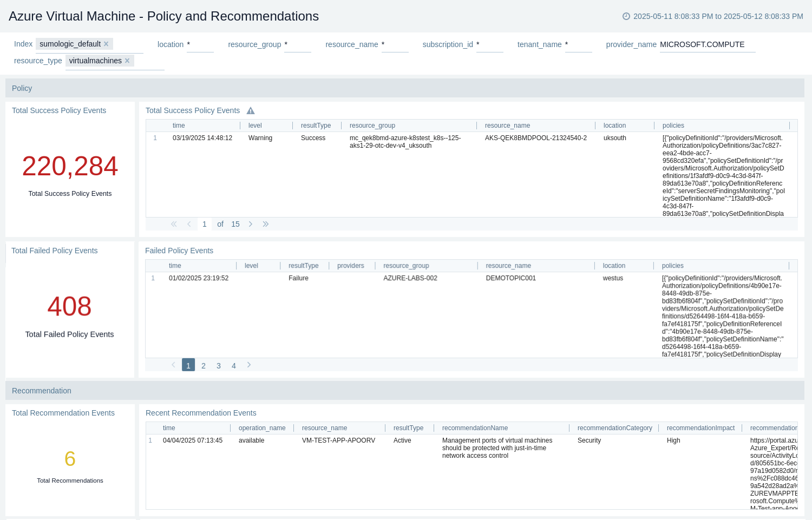Click the 6 total recommendations value

pos(70,459)
